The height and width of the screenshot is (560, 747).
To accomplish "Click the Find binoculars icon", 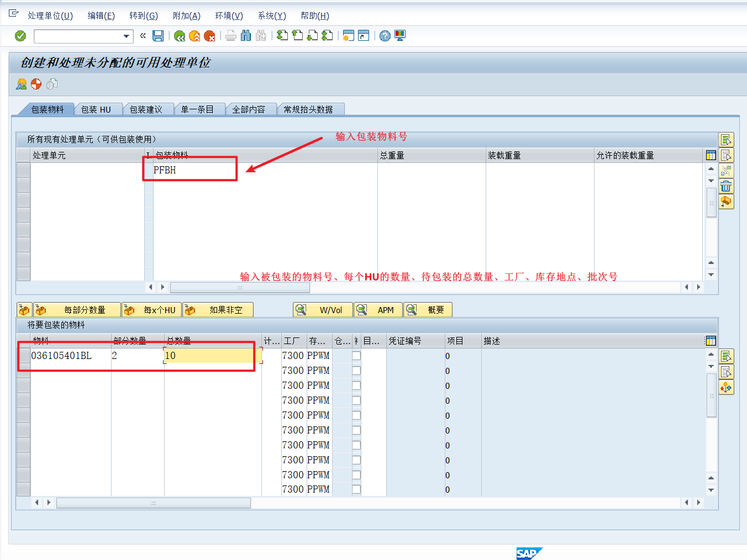I will pos(246,36).
